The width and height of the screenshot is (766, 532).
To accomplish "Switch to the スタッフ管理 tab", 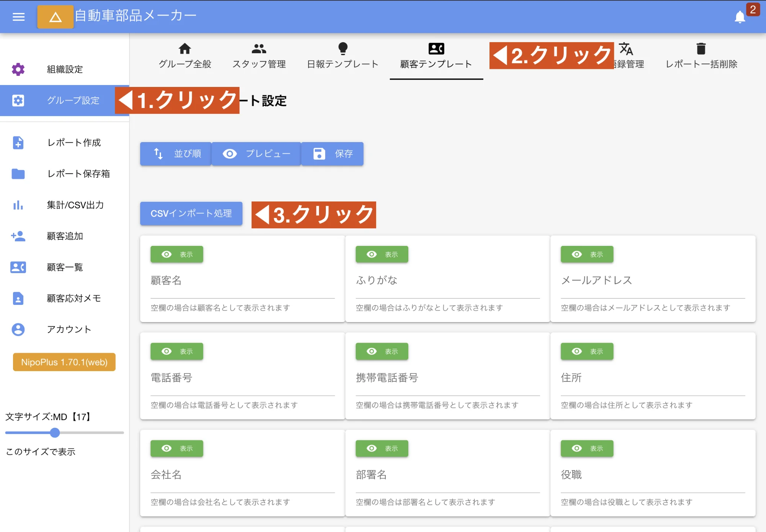I will [259, 57].
